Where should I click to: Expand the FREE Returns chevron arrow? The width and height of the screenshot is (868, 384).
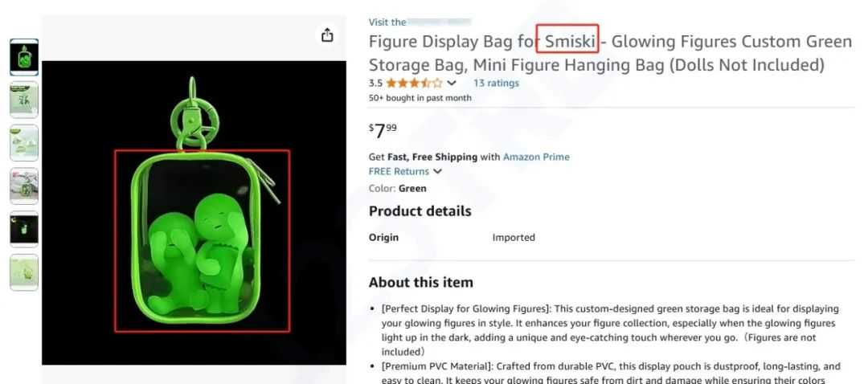[x=437, y=172]
